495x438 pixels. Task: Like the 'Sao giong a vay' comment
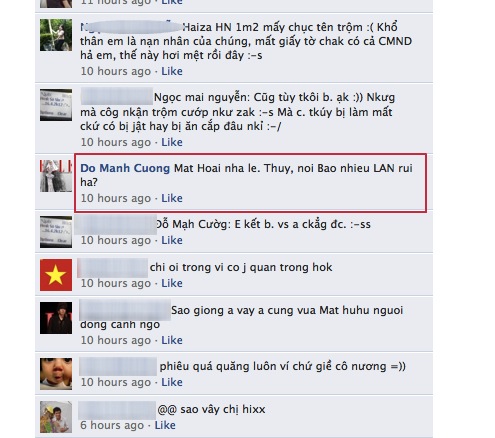[172, 340]
